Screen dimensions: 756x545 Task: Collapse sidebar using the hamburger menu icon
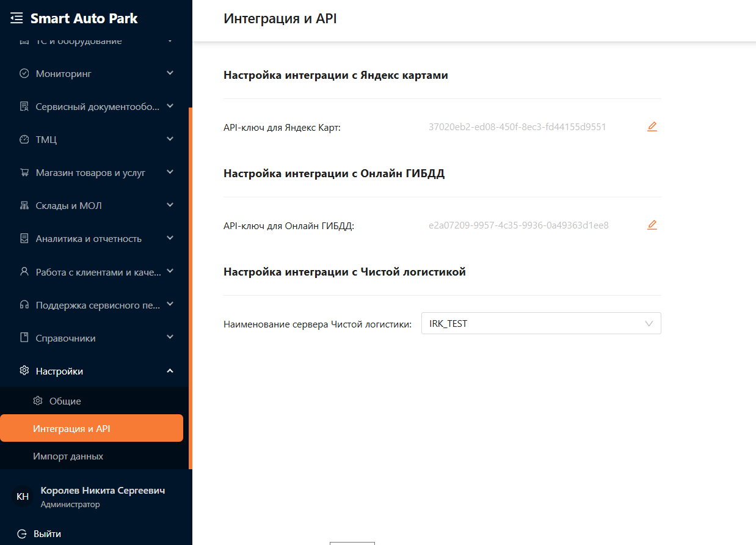16,18
